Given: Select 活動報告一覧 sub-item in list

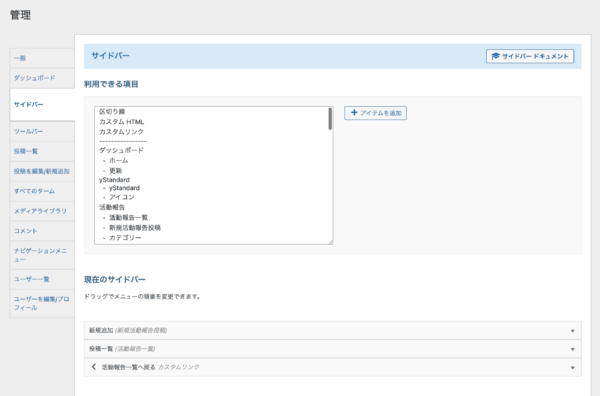Looking at the screenshot, I should click(129, 217).
